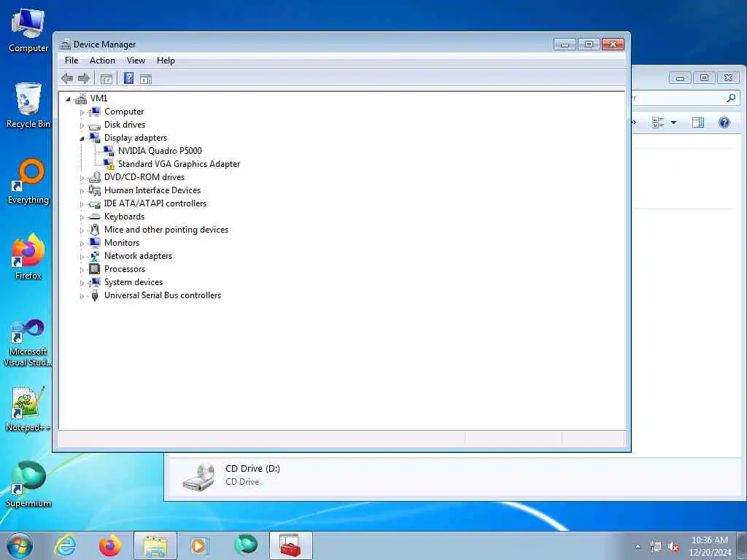Screen dimensions: 747x560
Task: Switch to Windows Explorer in the taskbar
Action: click(x=155, y=545)
